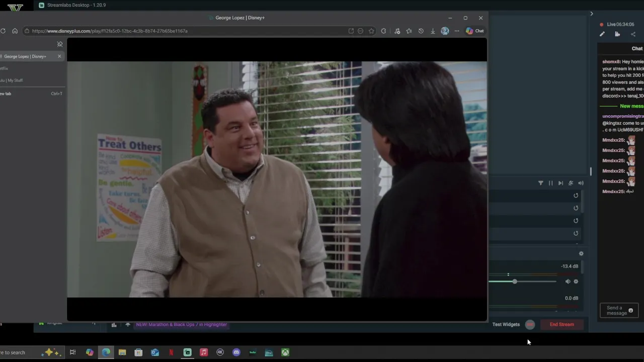This screenshot has height=362, width=644.
Task: Mute event sounds with the crossed-bell icon
Action: (571, 183)
